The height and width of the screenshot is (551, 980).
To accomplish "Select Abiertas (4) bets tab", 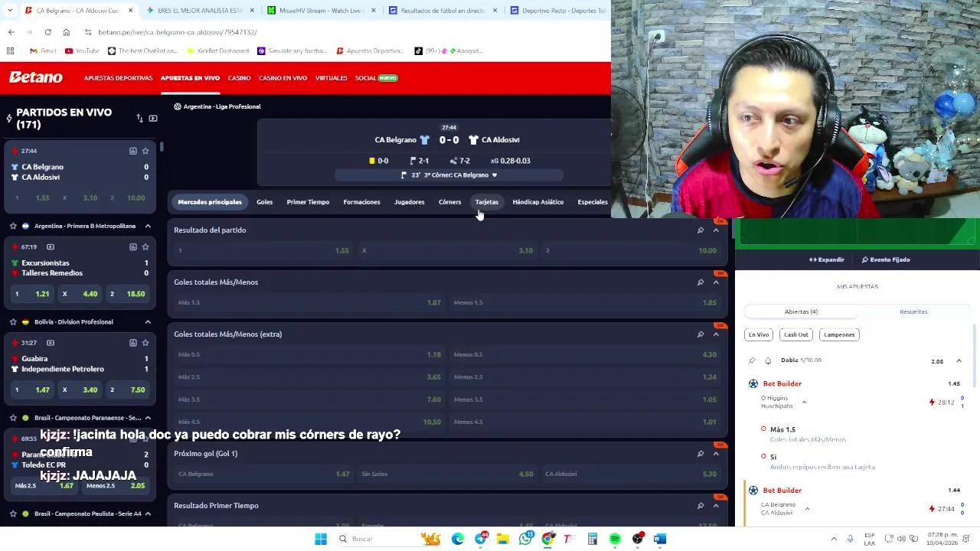I will [801, 311].
